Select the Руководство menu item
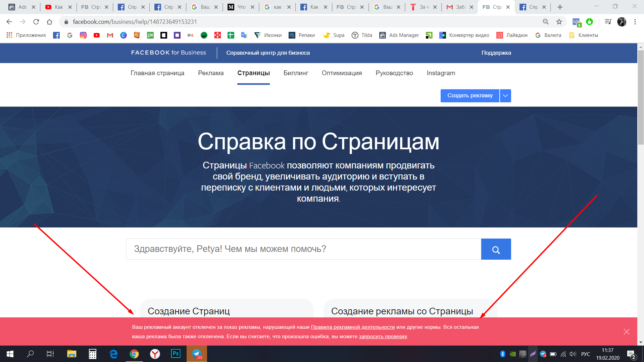This screenshot has height=362, width=644. point(394,73)
